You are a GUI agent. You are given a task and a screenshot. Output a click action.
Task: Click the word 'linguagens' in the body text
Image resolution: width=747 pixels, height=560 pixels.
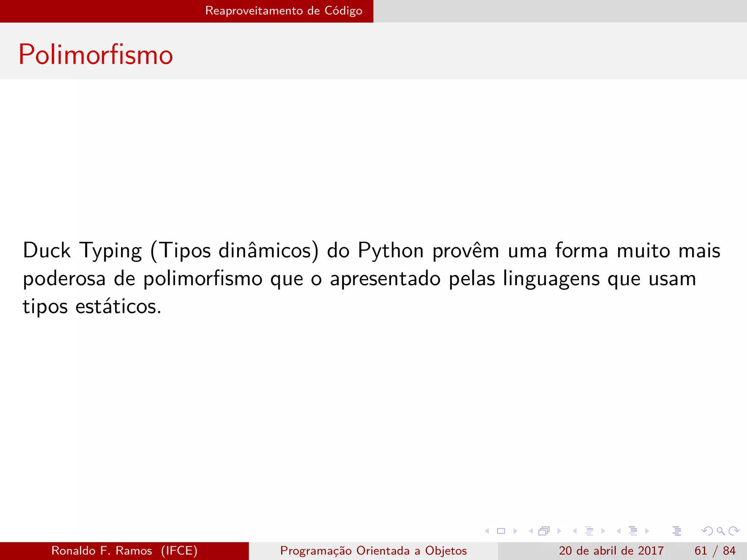pyautogui.click(x=551, y=279)
